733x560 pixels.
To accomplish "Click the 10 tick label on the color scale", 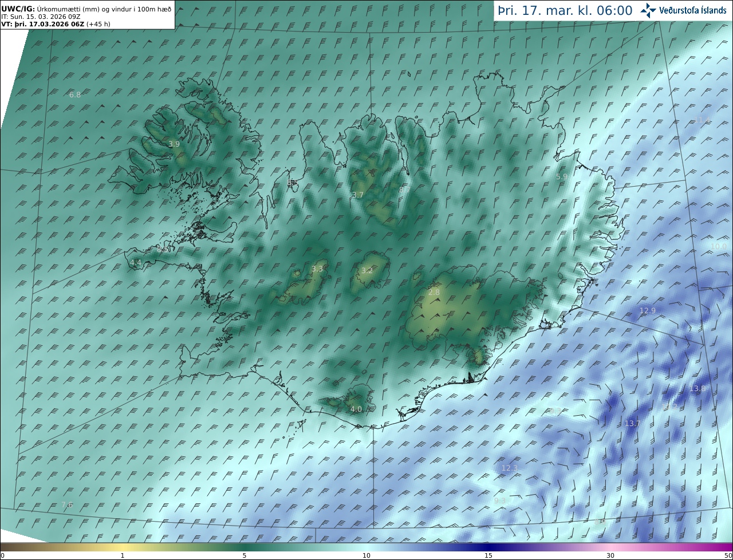I will tap(366, 555).
